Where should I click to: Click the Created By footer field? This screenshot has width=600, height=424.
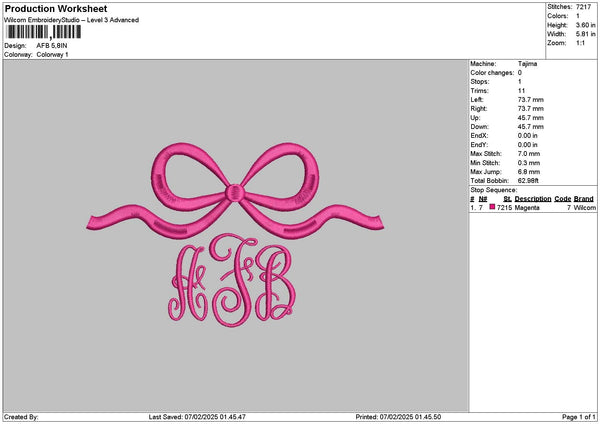pyautogui.click(x=22, y=416)
